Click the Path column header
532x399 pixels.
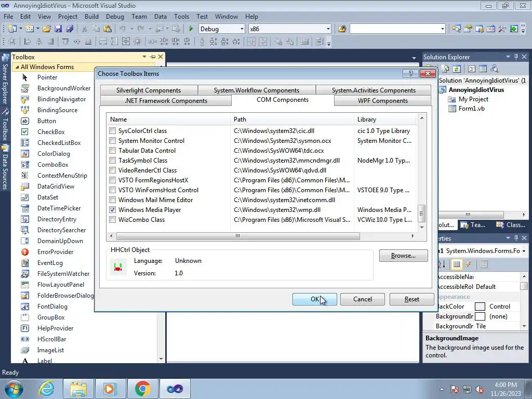(292, 119)
